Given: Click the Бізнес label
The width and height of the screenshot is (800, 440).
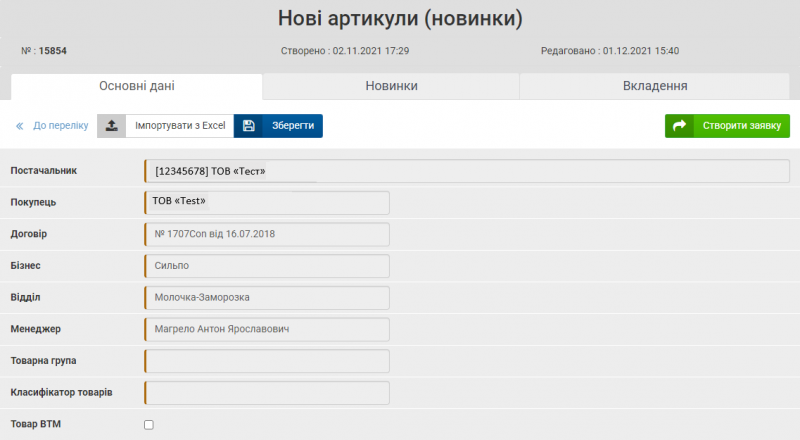Looking at the screenshot, I should point(26,265).
